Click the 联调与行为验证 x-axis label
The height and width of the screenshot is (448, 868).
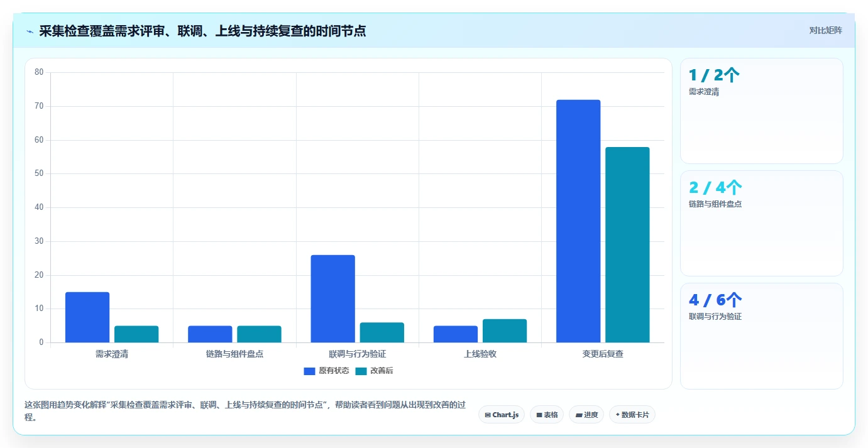357,354
